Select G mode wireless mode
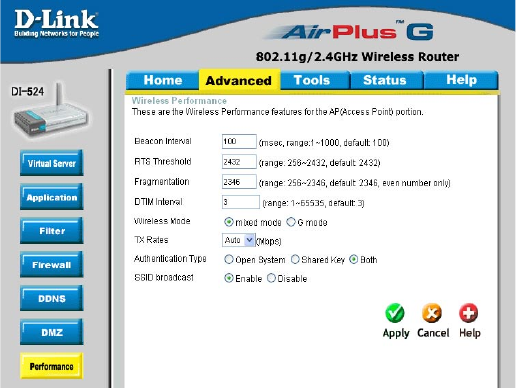This screenshot has width=516, height=388. pos(291,222)
